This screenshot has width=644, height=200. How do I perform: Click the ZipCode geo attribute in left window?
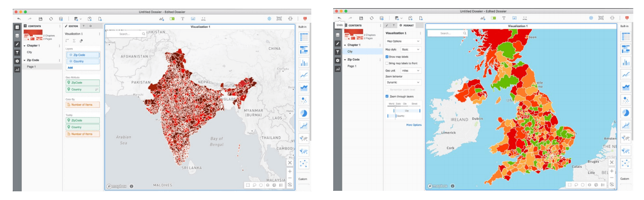click(83, 82)
